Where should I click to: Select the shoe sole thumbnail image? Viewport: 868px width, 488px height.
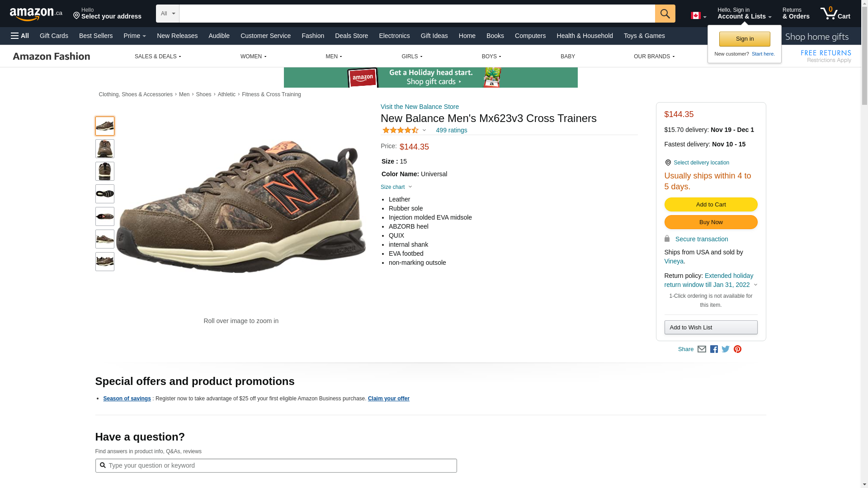[x=105, y=194]
